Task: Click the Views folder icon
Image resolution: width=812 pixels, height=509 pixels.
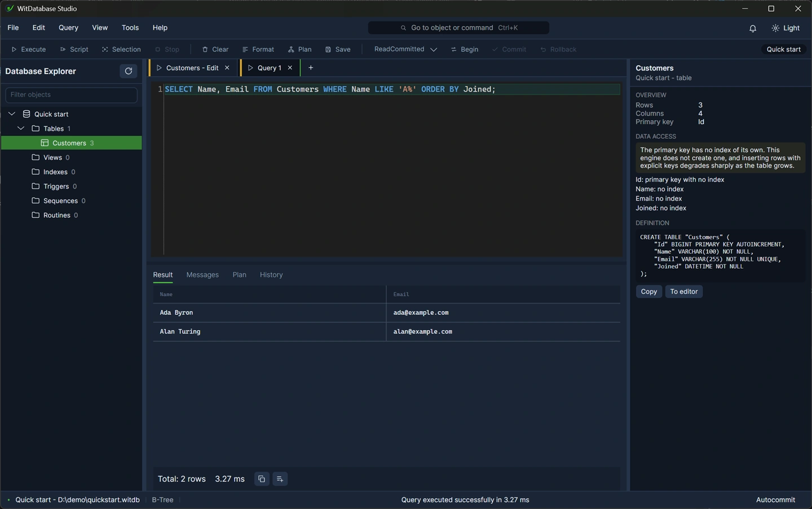Action: [36, 157]
